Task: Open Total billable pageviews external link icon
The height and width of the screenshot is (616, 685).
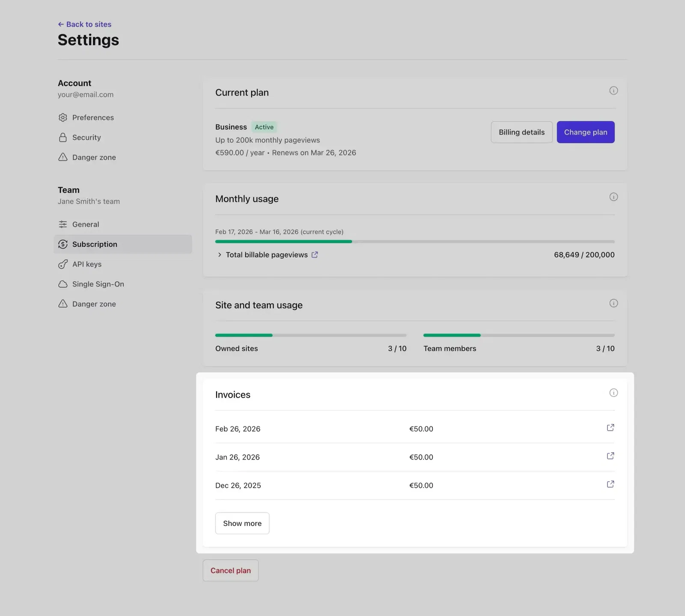Action: pos(315,254)
